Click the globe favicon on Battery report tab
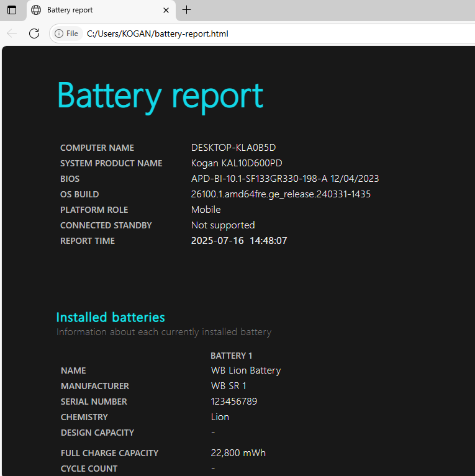This screenshot has width=475, height=476. click(36, 10)
